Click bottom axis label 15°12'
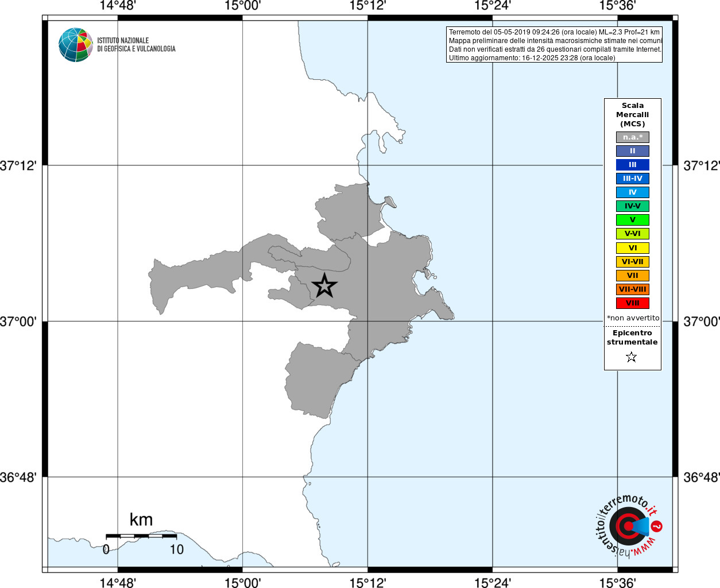 point(367,582)
